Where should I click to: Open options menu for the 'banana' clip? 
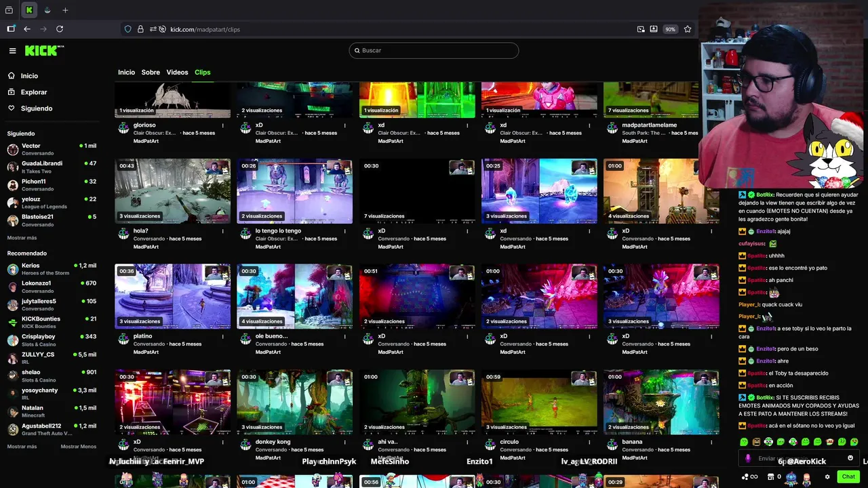click(711, 442)
